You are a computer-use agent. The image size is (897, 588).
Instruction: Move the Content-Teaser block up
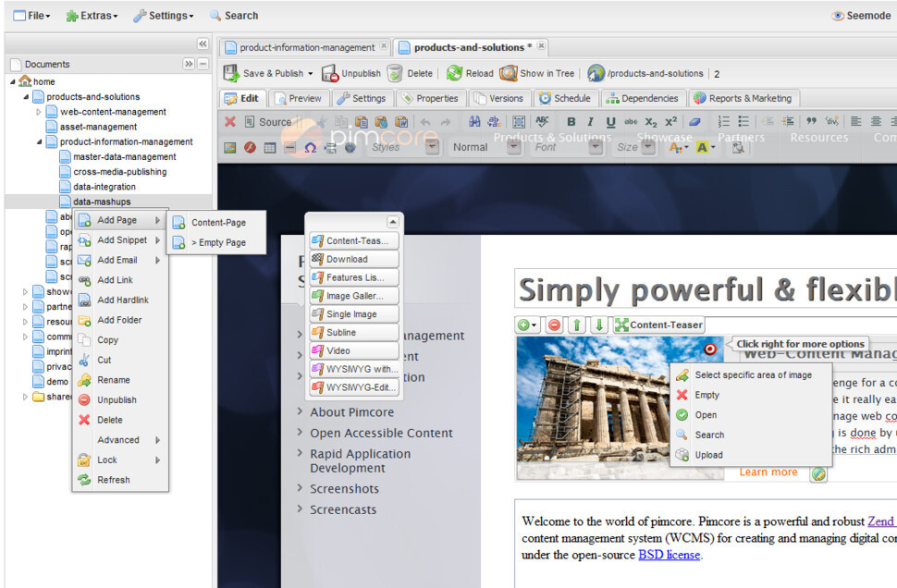click(x=577, y=325)
